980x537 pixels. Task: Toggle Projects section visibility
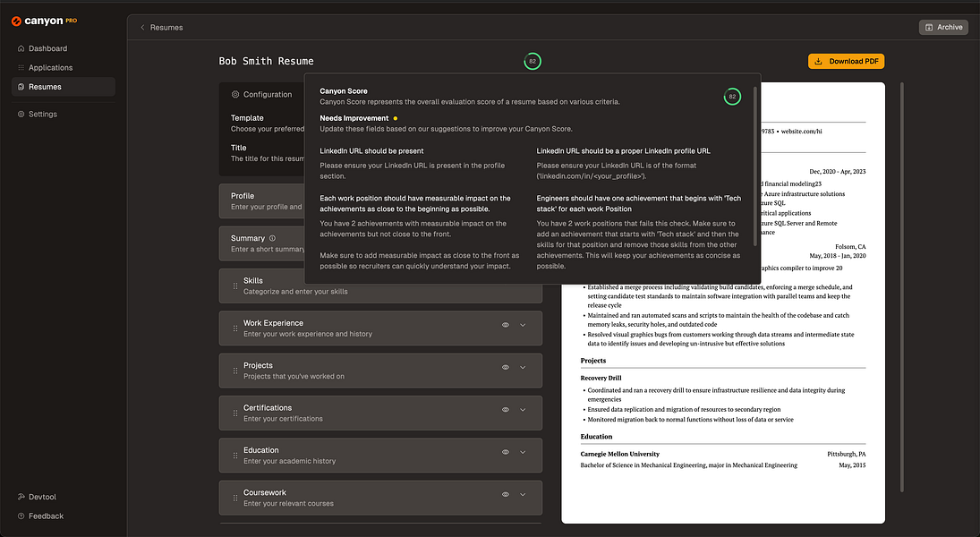[506, 368]
